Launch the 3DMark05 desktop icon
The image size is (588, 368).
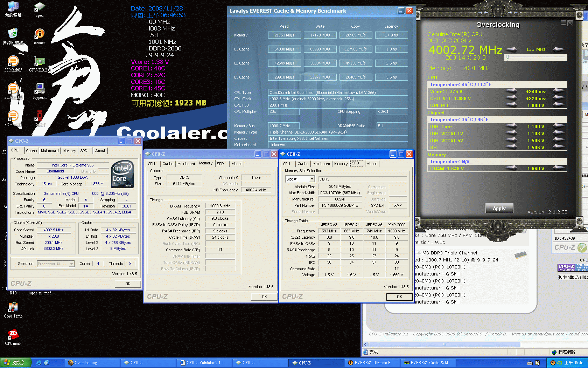point(13,91)
